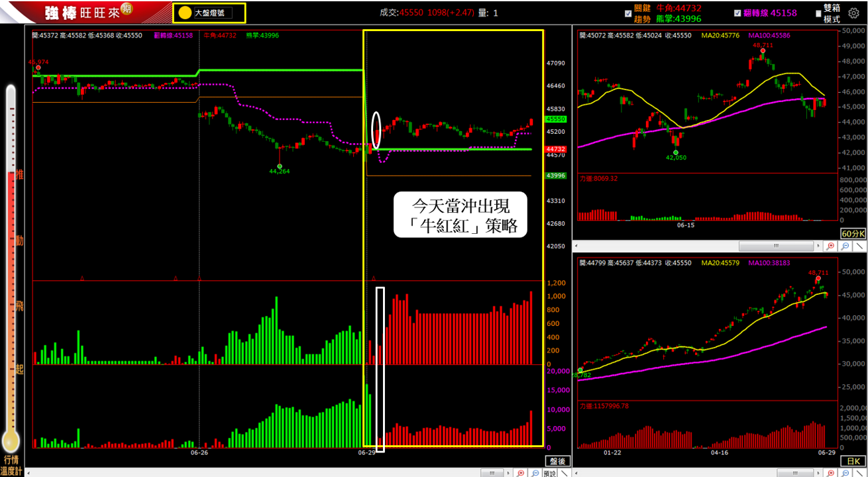The image size is (868, 477).
Task: Select line drawing tool on 日K chart
Action: (859, 473)
